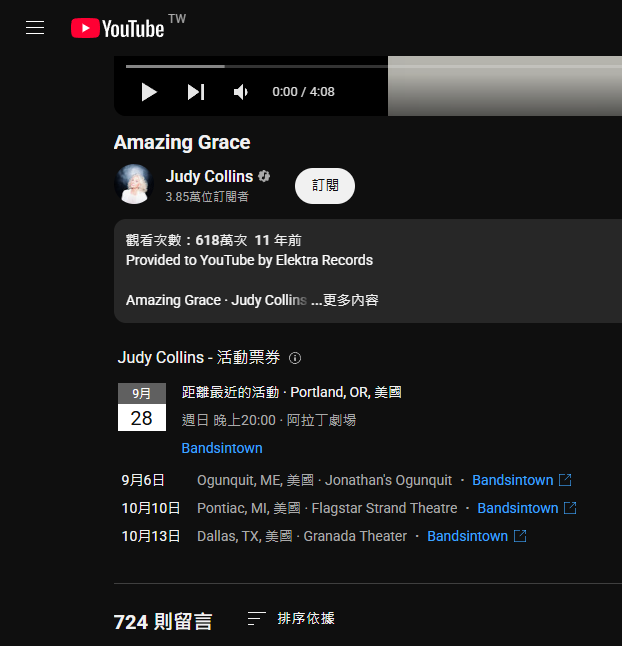Open Bandsintown link for Portland event
The image size is (622, 646).
[222, 448]
